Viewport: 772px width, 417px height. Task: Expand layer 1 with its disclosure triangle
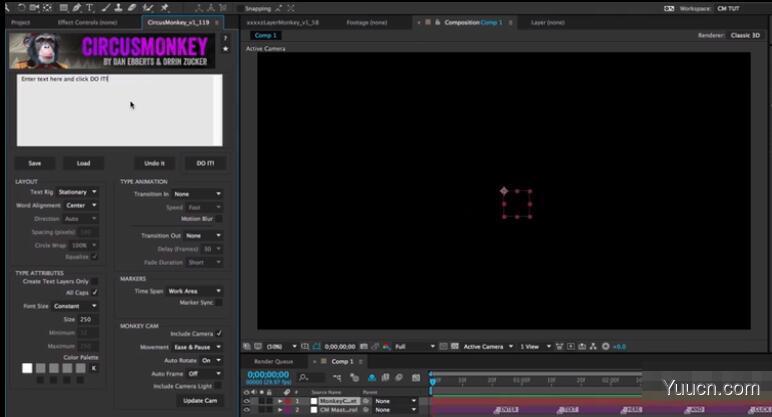[x=280, y=401]
